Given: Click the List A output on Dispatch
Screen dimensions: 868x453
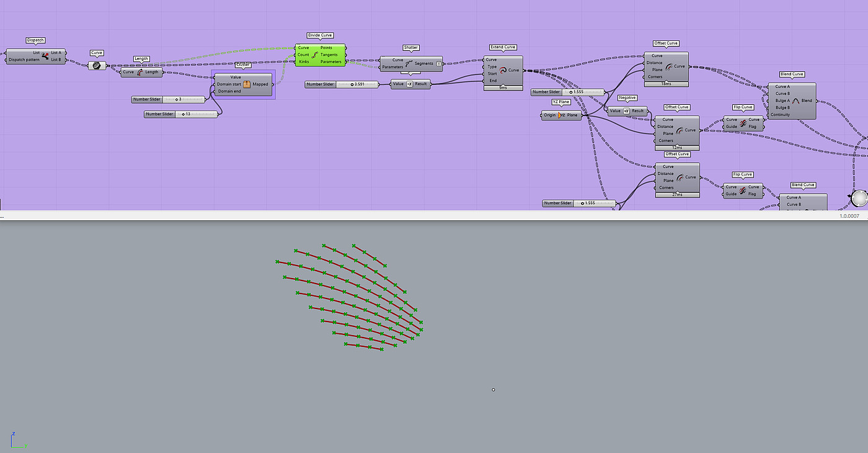Looking at the screenshot, I should click(x=58, y=53).
